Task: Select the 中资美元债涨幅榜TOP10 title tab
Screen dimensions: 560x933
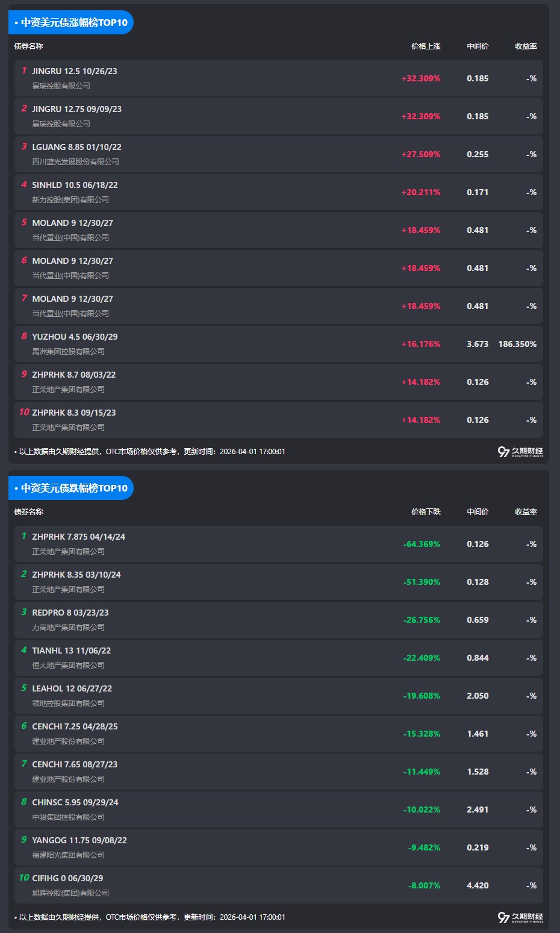Action: point(71,23)
